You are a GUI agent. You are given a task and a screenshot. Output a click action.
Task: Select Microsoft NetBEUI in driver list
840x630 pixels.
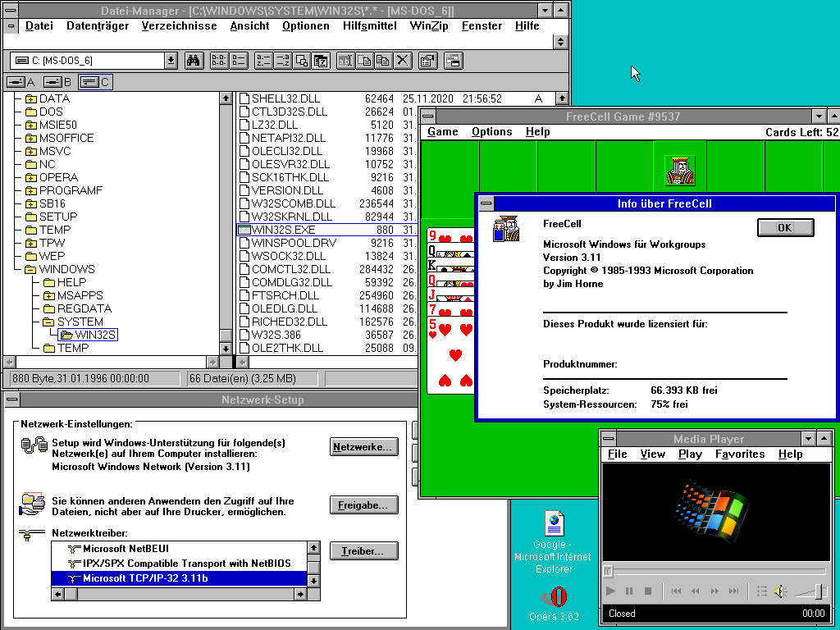tap(180, 549)
